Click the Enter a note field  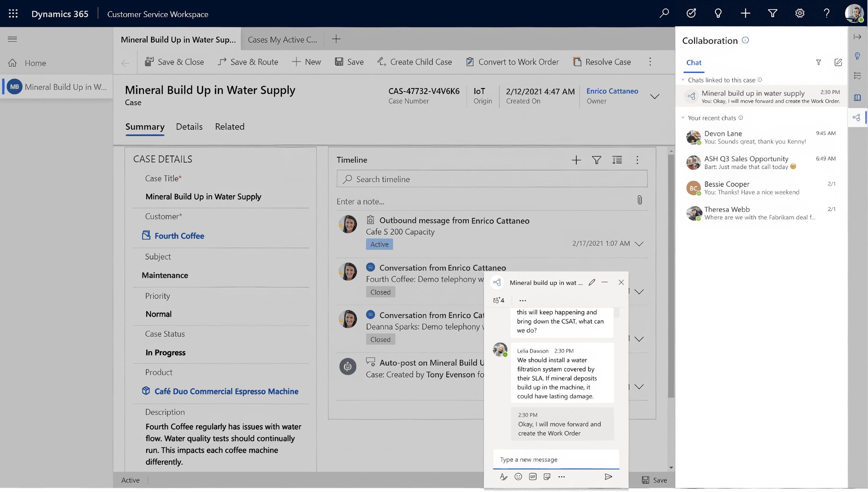[483, 202]
